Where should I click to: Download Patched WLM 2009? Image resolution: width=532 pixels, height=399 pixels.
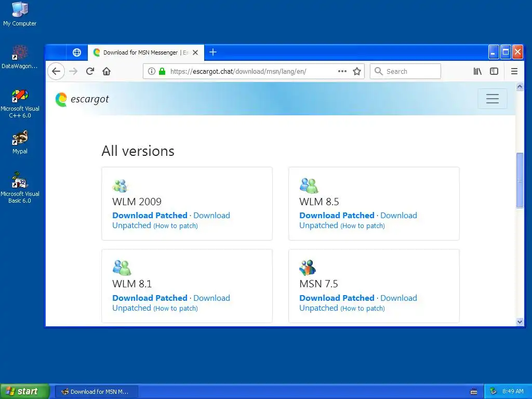150,216
